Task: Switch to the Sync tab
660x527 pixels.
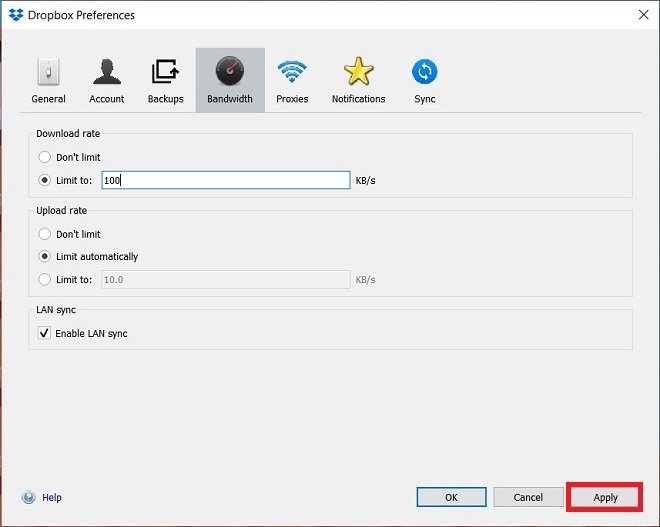Action: pos(424,80)
